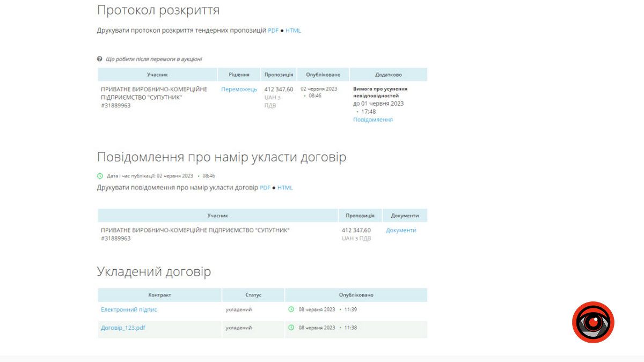Open PDF of протокол розкриття
The image size is (644, 362).
273,31
